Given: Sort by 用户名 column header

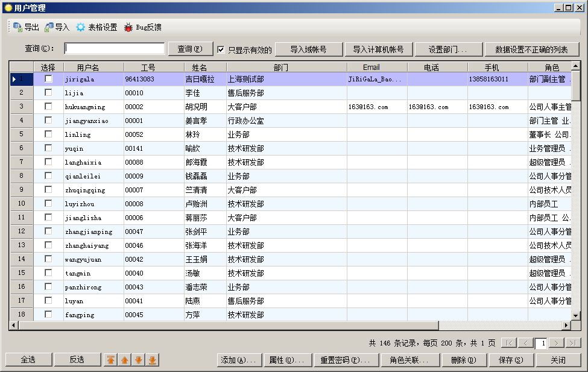Looking at the screenshot, I should click(93, 67).
